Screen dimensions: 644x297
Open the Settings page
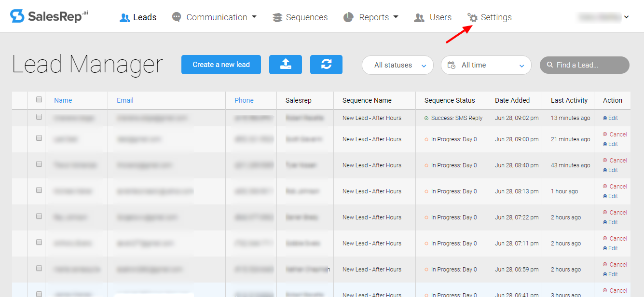coord(490,17)
